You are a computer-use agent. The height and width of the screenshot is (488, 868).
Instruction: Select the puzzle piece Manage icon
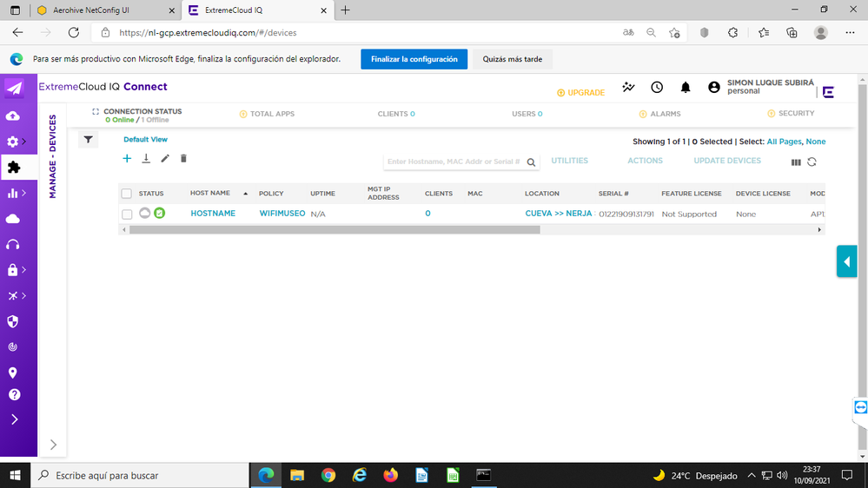point(14,167)
